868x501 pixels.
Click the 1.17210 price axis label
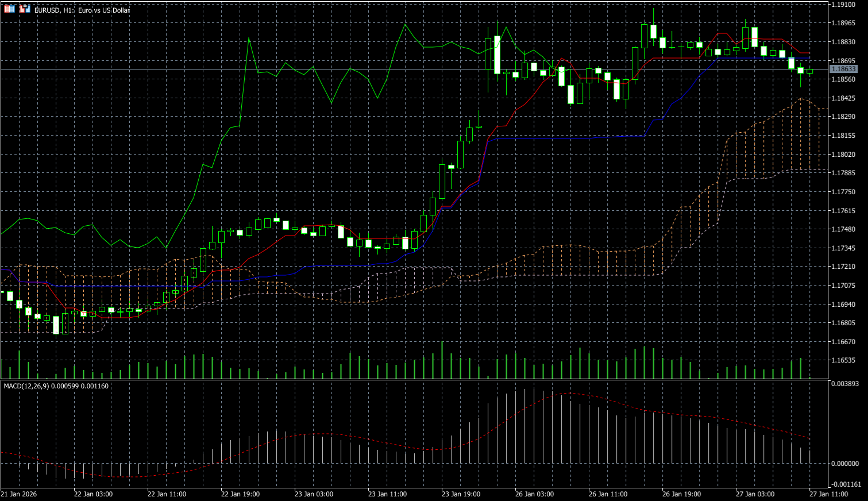tap(844, 267)
